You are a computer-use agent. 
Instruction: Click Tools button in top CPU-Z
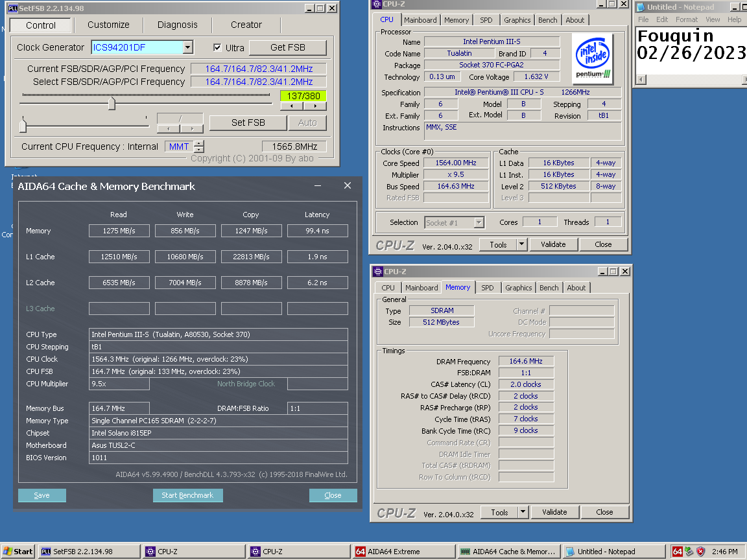pyautogui.click(x=498, y=244)
